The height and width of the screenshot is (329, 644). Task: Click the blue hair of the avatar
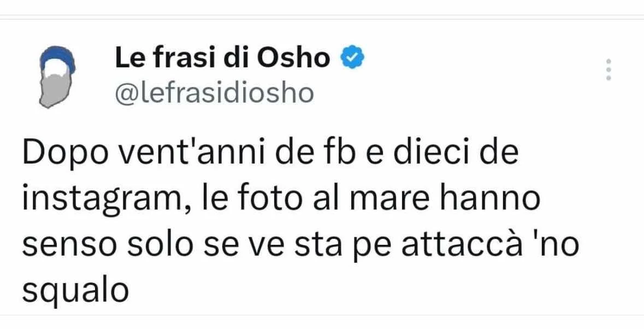[x=57, y=58]
